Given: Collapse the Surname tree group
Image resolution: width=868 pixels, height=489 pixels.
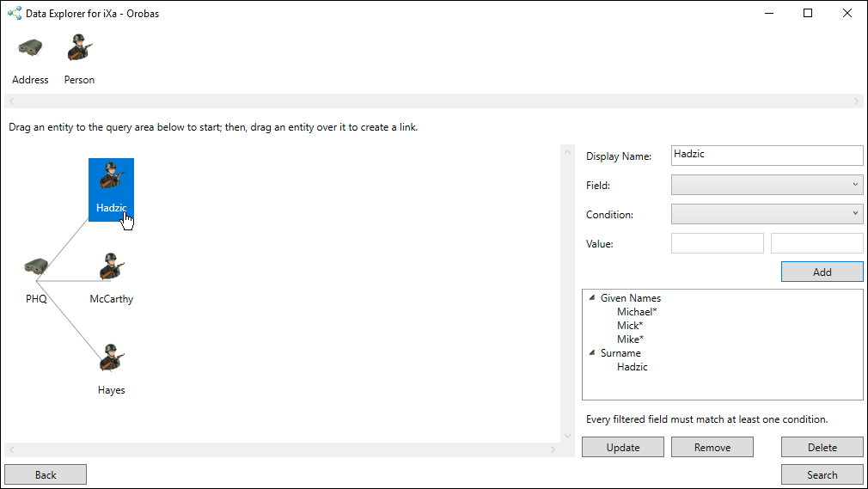Looking at the screenshot, I should [592, 353].
